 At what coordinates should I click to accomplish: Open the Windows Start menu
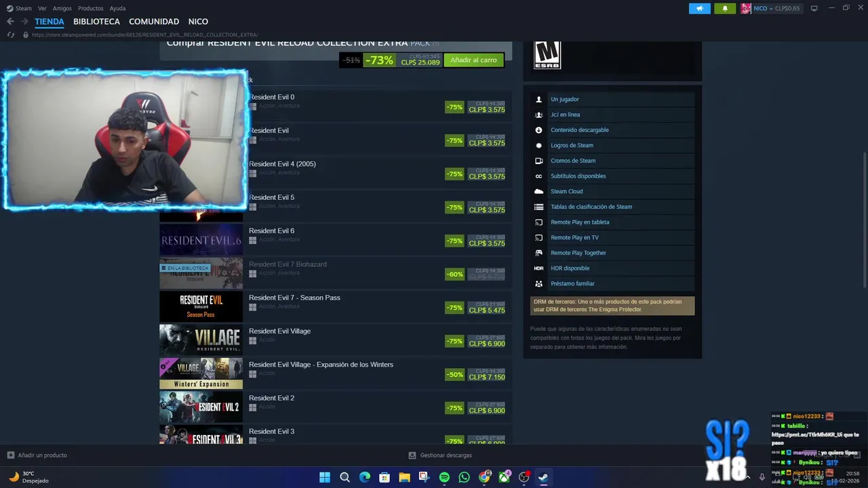point(325,477)
